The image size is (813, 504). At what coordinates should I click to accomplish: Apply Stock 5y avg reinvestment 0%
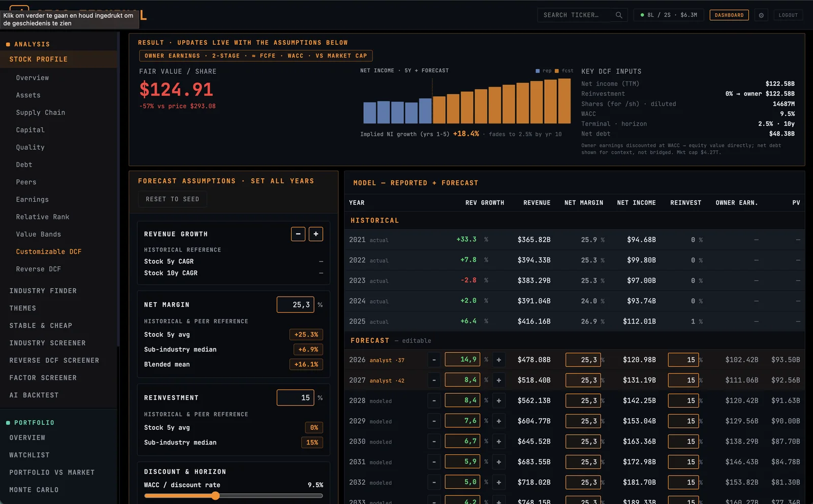pos(314,428)
